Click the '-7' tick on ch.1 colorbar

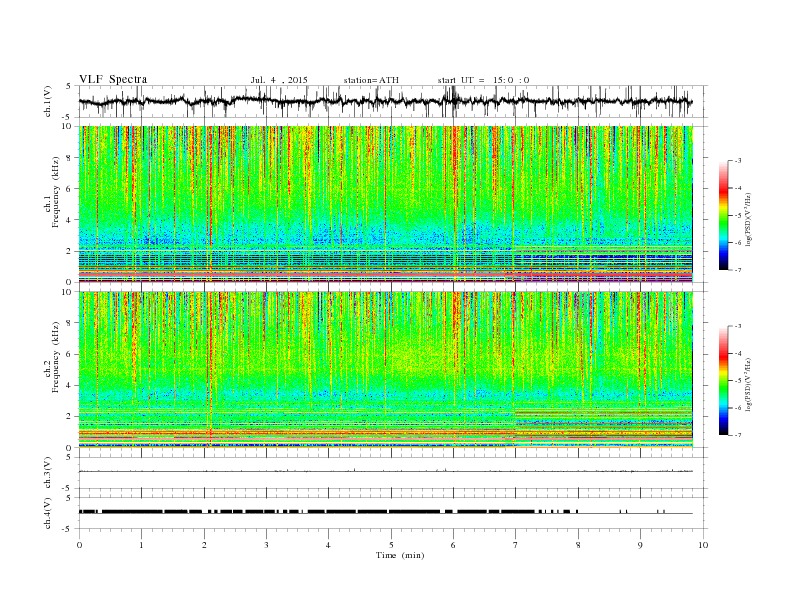click(737, 270)
